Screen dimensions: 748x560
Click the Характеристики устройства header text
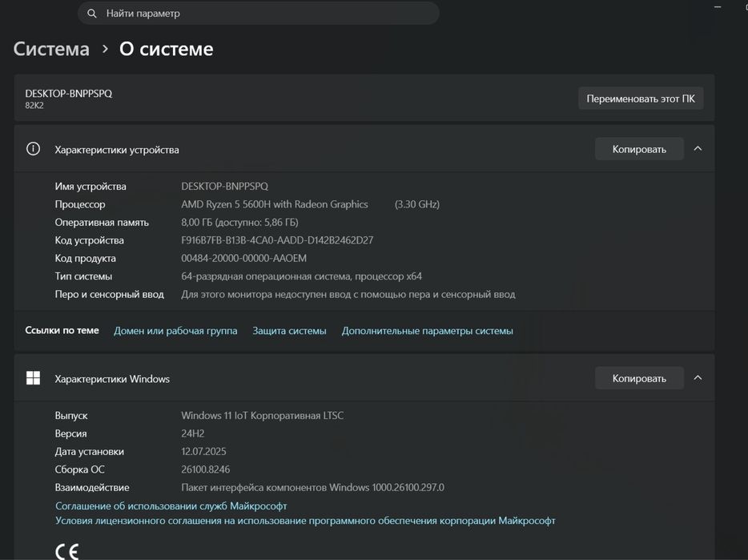coord(117,150)
